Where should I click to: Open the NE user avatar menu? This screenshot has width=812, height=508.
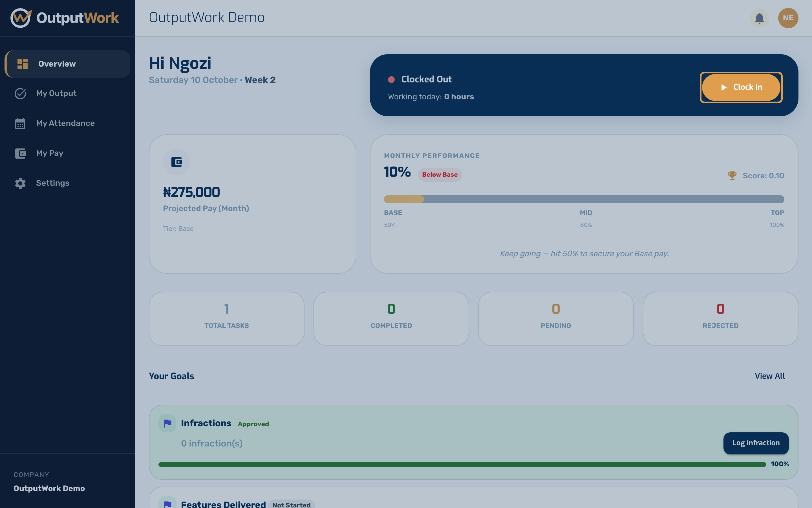[788, 18]
